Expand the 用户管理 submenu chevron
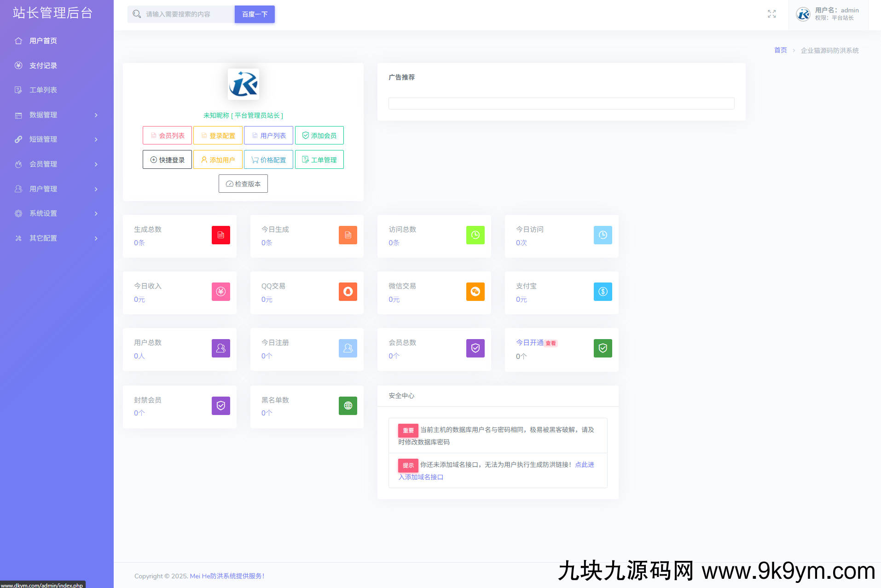881x588 pixels. [96, 189]
